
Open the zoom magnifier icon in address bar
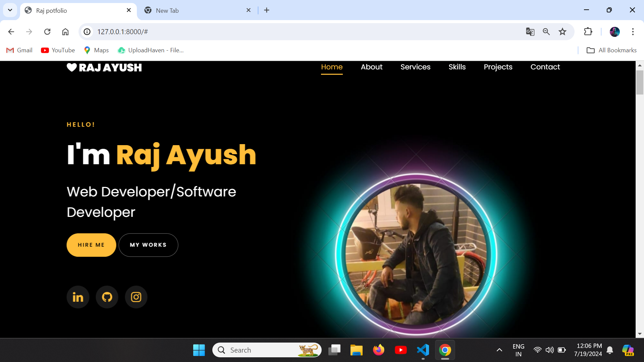click(546, 32)
